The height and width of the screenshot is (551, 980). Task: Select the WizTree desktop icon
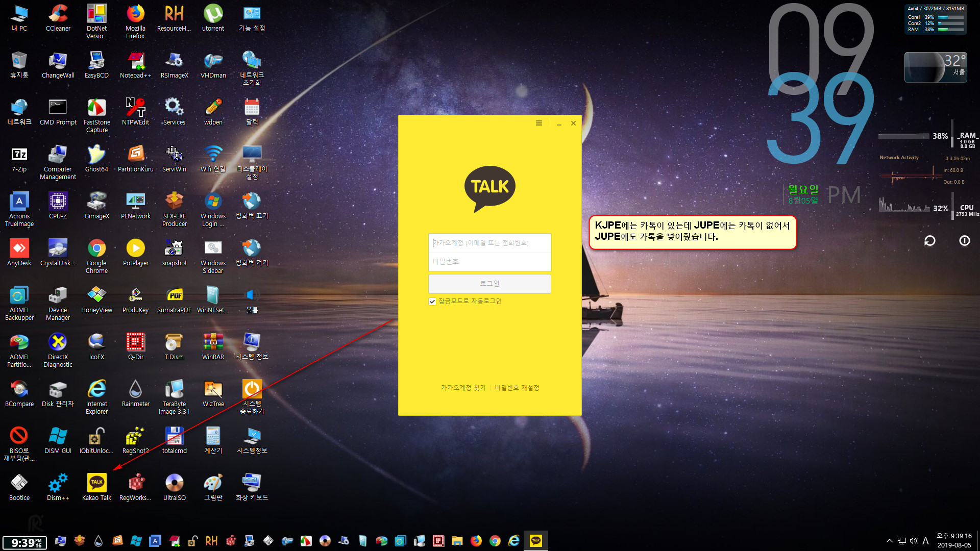pyautogui.click(x=213, y=393)
